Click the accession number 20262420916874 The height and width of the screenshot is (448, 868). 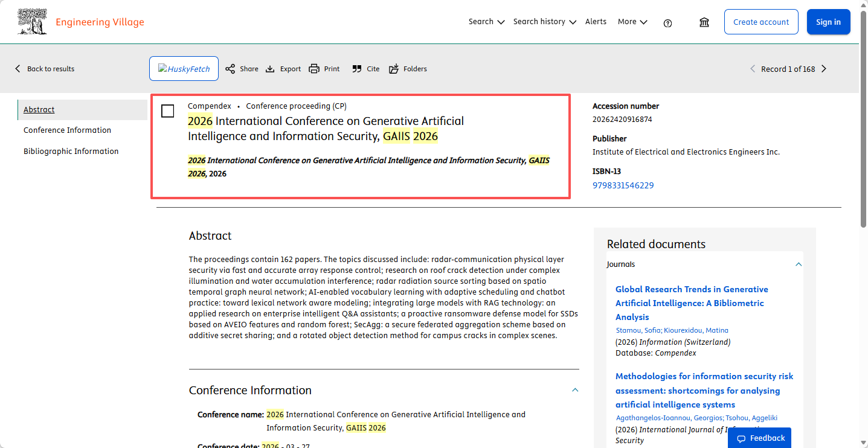tap(622, 120)
